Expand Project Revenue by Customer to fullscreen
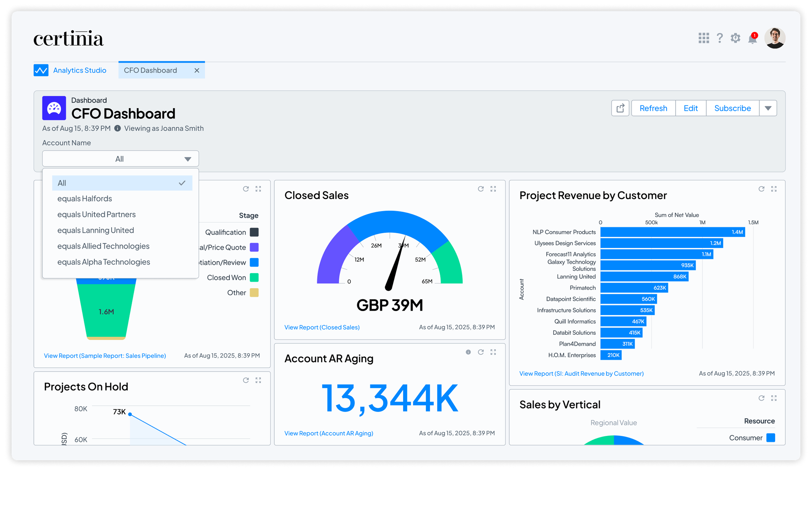Screen dimensions: 812x513 774,189
